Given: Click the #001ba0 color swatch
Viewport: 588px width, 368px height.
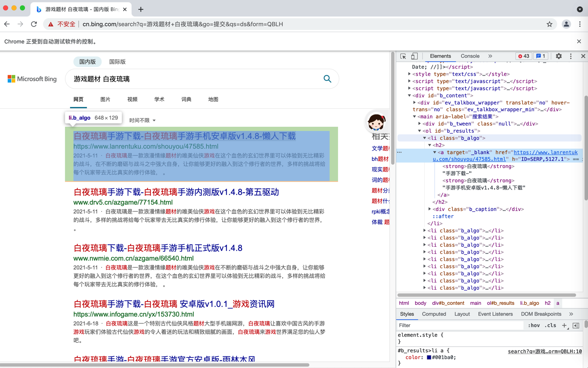Looking at the screenshot, I should 429,357.
